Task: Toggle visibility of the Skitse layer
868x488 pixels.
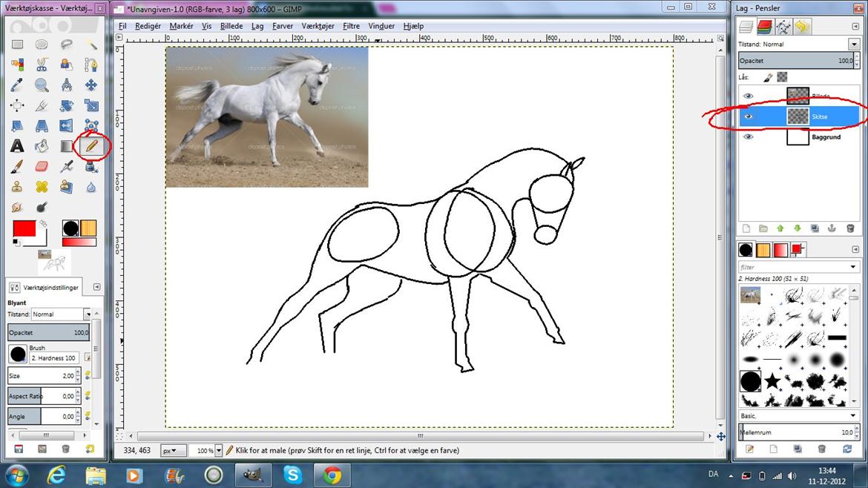Action: pyautogui.click(x=748, y=116)
